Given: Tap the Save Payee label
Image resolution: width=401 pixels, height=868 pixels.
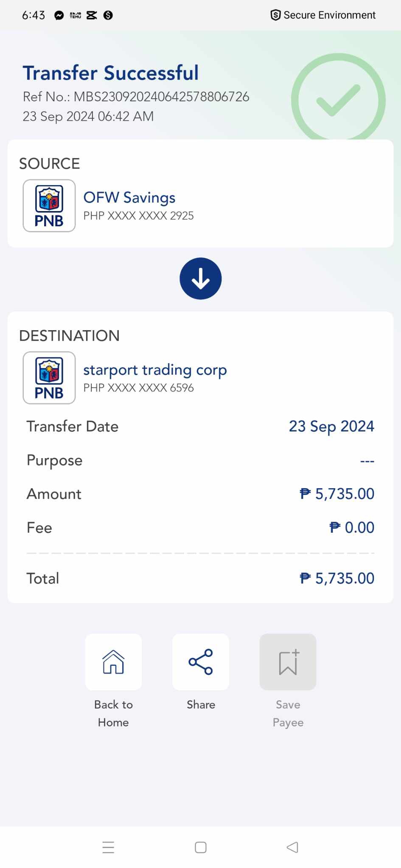Looking at the screenshot, I should pos(288,713).
